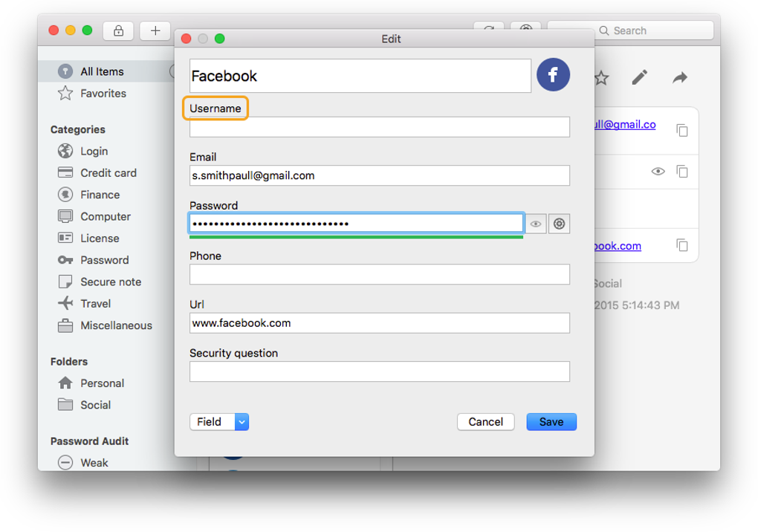Click the pencil edit icon in detail pane
Screen dimensions: 758x532
[640, 77]
